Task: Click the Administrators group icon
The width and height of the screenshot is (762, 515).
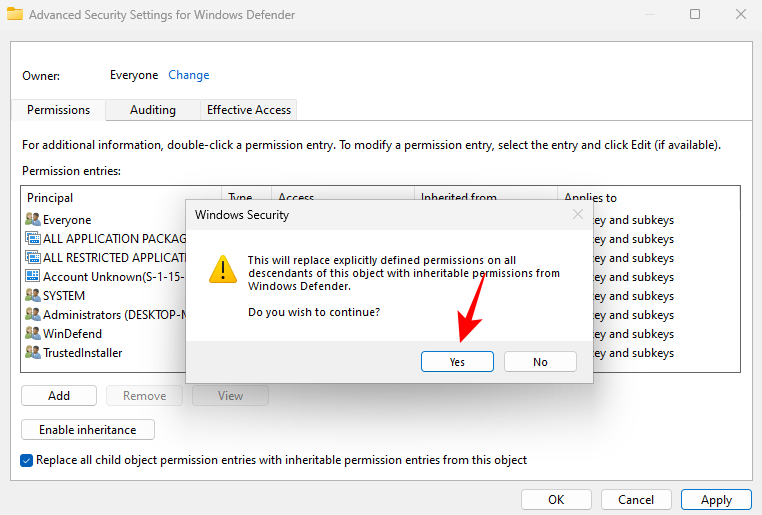Action: (32, 315)
